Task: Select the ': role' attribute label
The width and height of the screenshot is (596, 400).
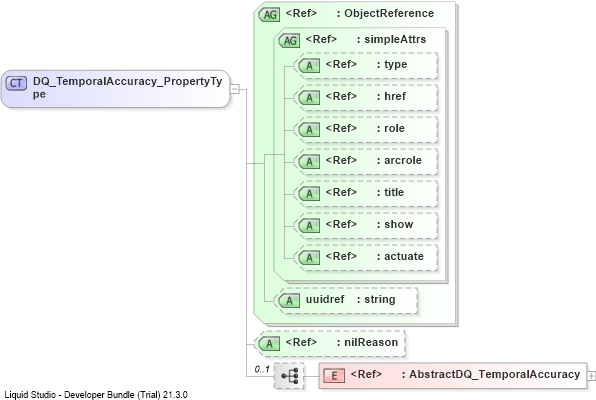Action: point(391,128)
